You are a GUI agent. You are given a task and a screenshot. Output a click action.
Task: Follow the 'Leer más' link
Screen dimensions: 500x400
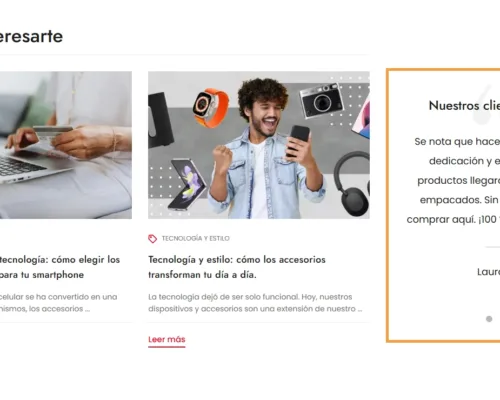tap(167, 340)
